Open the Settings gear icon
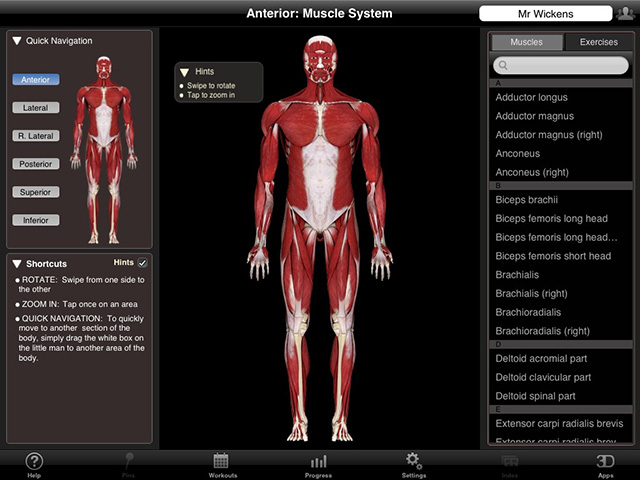640x480 pixels. pyautogui.click(x=412, y=463)
